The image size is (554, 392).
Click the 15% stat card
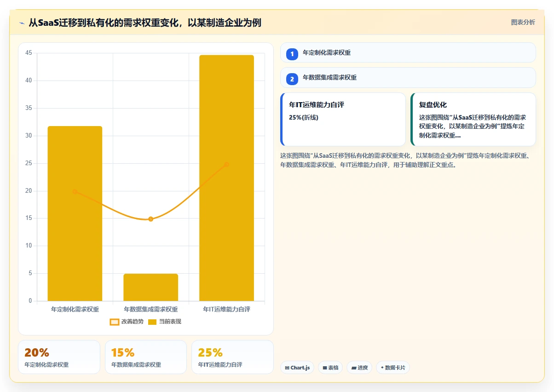(146, 357)
